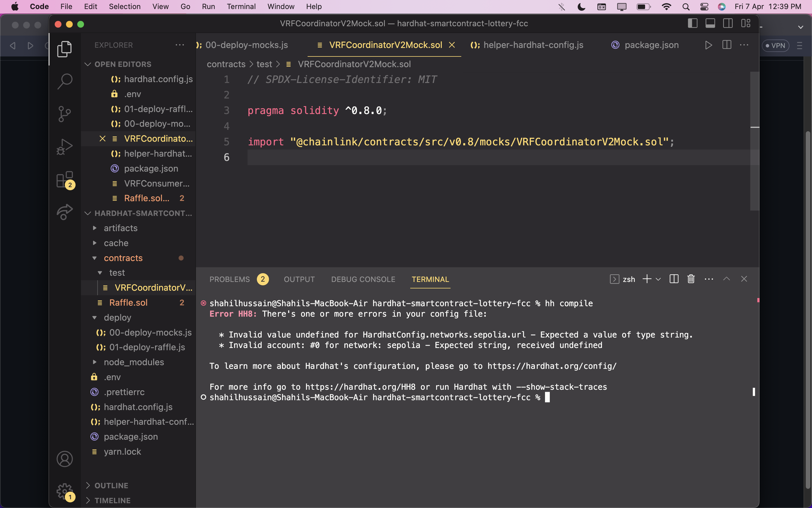Image resolution: width=812 pixels, height=508 pixels.
Task: Split the editor right icon
Action: click(727, 45)
